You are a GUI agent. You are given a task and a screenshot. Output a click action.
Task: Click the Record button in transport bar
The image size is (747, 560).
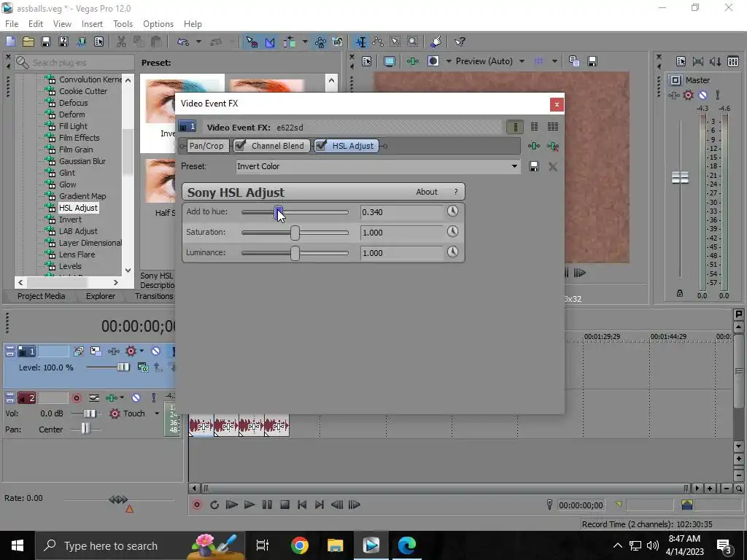click(x=197, y=505)
